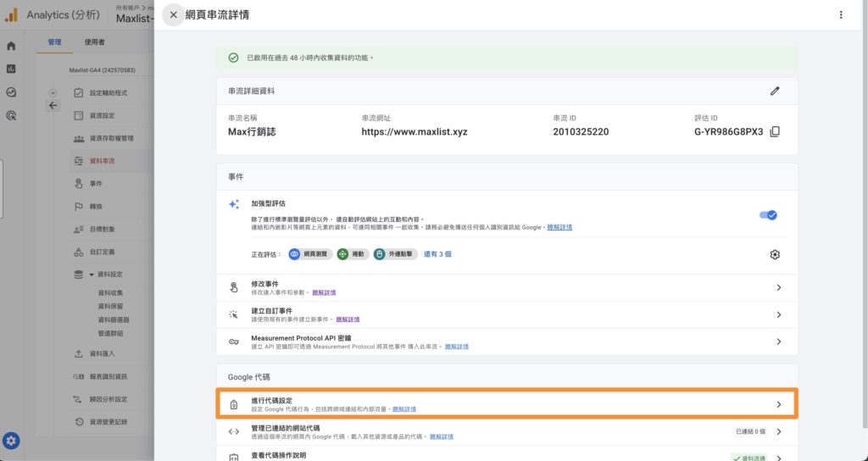Open 瞭解詳情 link under 進行代碼設定
This screenshot has width=868, height=461.
click(404, 409)
